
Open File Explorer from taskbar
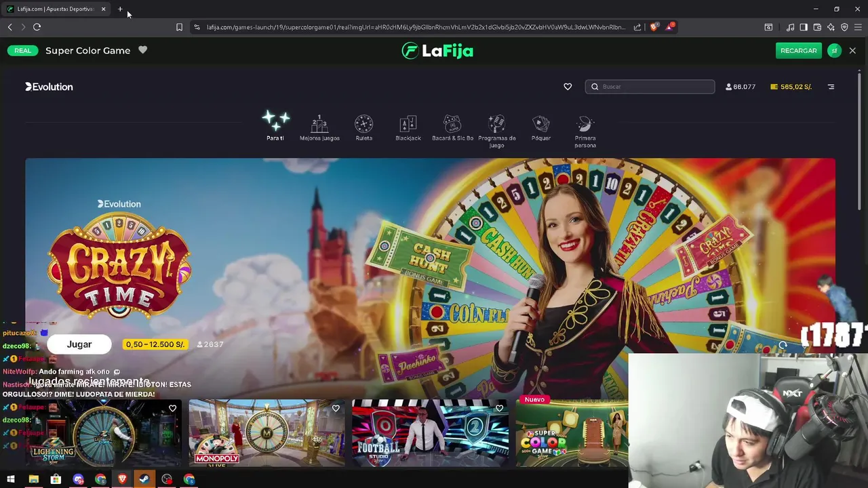tap(33, 479)
